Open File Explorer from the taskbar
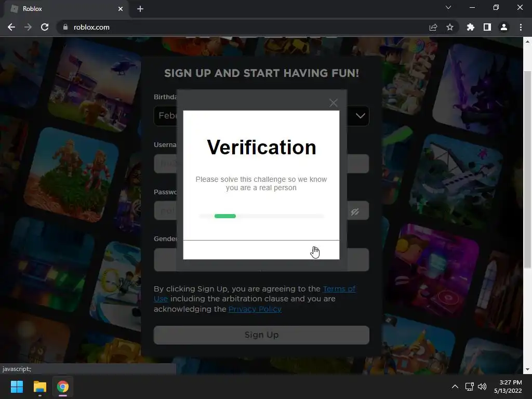This screenshot has height=399, width=532. pos(39,387)
